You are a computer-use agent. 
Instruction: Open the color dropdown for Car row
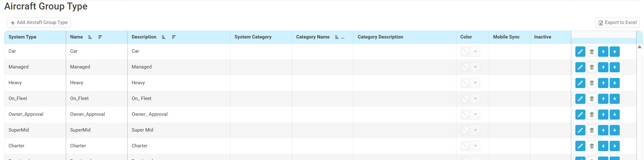[x=475, y=51]
